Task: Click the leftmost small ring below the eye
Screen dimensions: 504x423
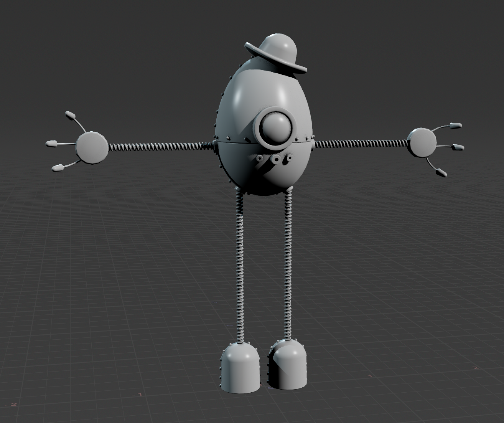Action: [x=260, y=158]
